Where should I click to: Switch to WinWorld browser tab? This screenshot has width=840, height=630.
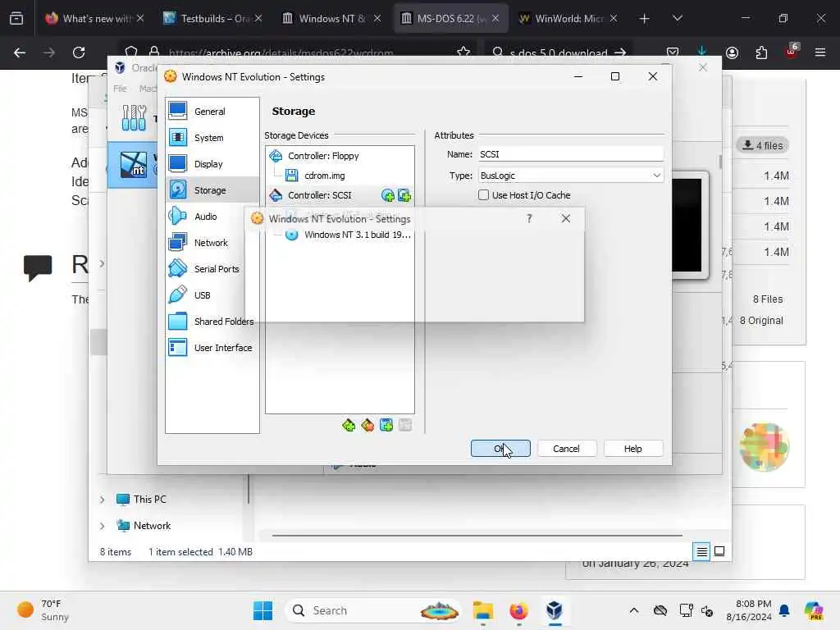(568, 18)
